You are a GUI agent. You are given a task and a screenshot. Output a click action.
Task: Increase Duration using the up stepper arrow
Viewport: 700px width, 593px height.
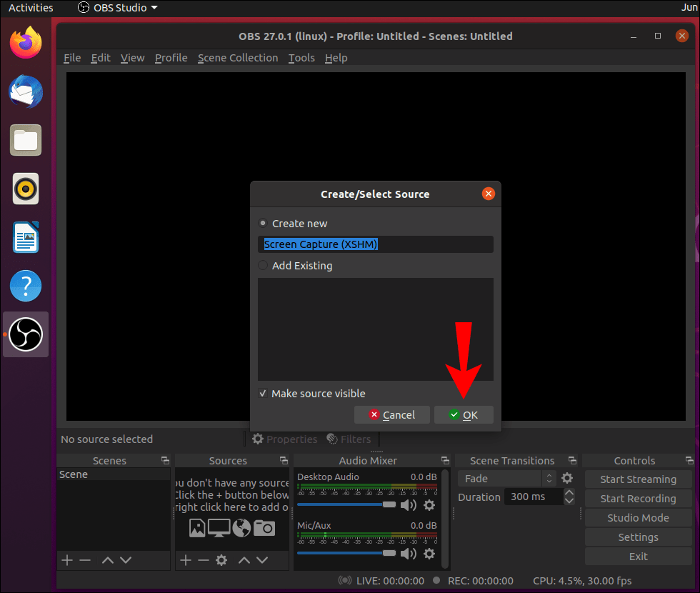pyautogui.click(x=569, y=492)
